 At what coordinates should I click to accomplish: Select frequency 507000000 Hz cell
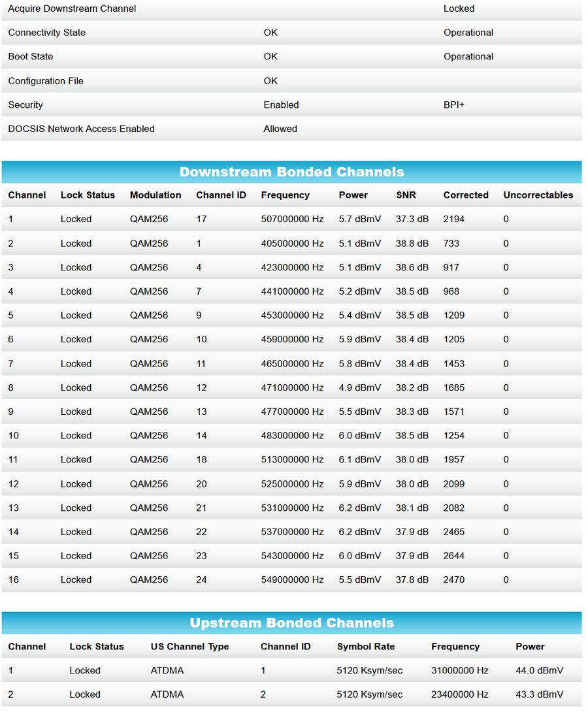click(x=292, y=220)
